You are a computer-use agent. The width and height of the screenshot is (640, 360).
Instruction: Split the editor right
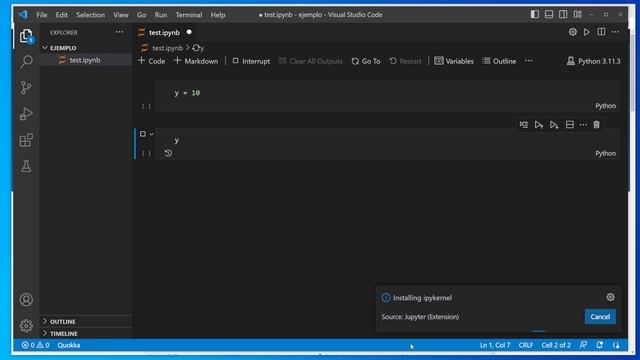[x=601, y=32]
